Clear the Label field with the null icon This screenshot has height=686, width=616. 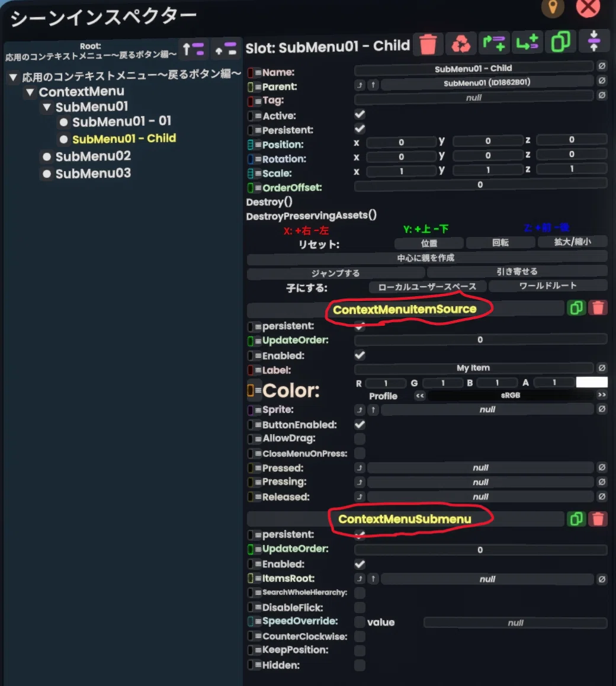[602, 368]
